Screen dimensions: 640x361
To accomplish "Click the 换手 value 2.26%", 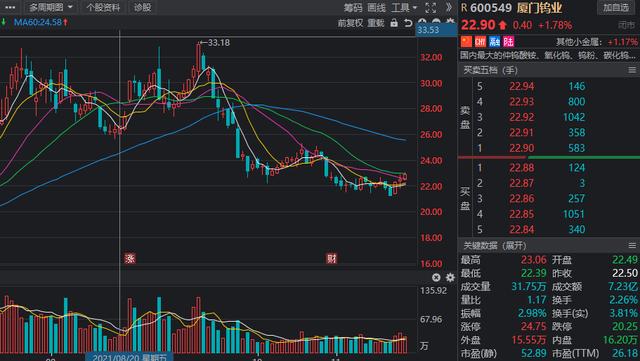I will [x=623, y=300].
